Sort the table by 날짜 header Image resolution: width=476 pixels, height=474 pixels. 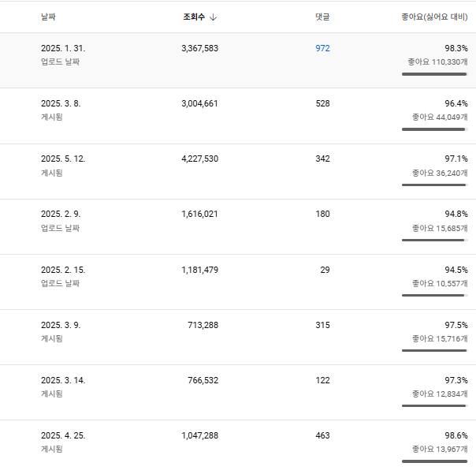click(x=49, y=17)
